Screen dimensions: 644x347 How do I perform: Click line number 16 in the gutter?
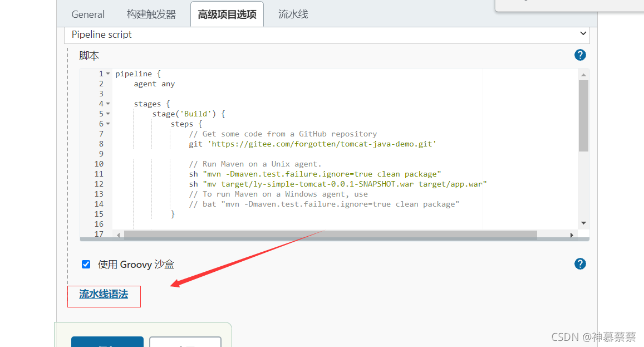click(x=99, y=224)
